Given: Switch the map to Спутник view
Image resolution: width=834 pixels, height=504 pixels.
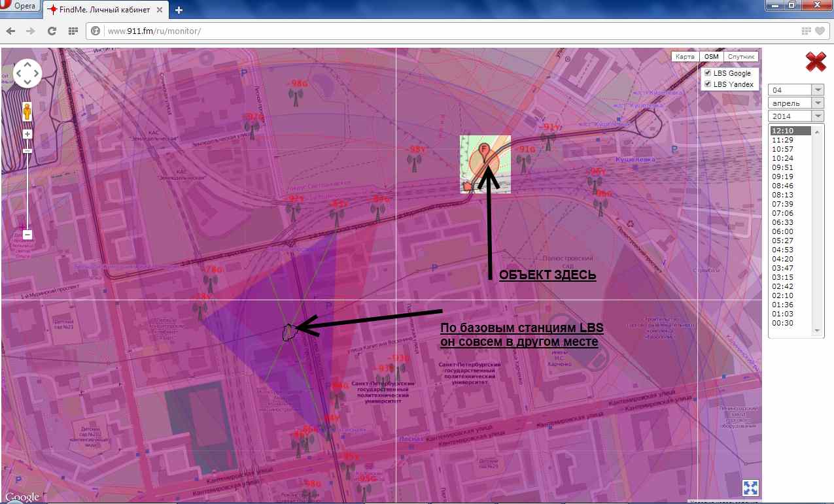Looking at the screenshot, I should 741,57.
